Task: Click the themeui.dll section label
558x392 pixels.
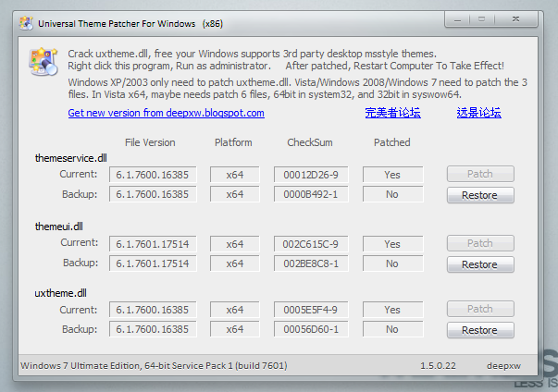Action: tap(58, 227)
